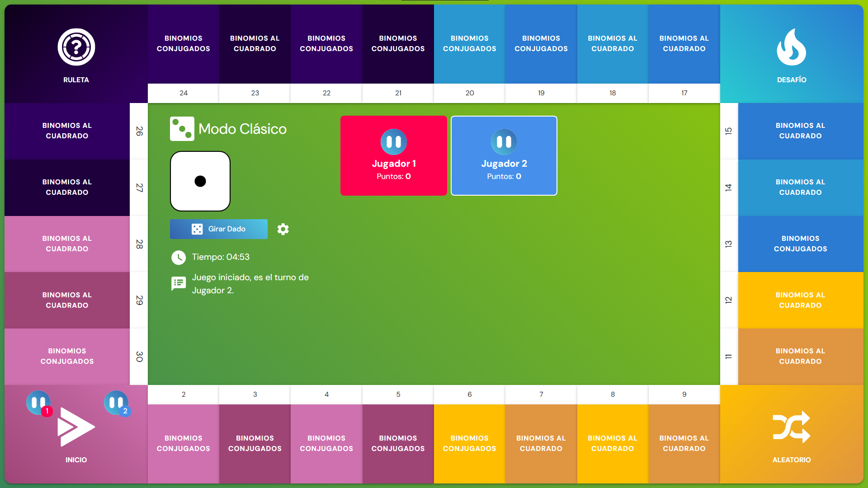Click square 13 Binomios Conjugados
This screenshot has width=868, height=488.
pyautogui.click(x=800, y=244)
